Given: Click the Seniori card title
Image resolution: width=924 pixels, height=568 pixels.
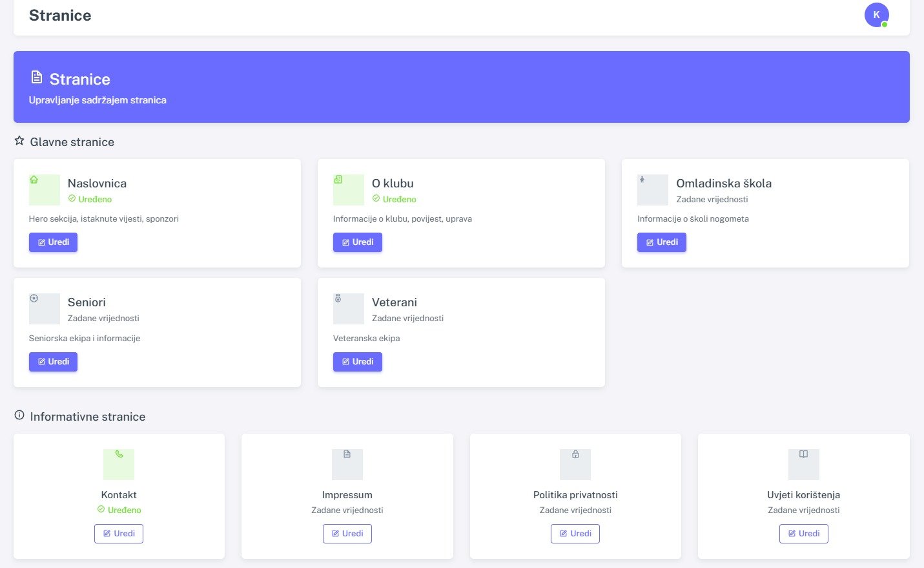Looking at the screenshot, I should point(87,302).
